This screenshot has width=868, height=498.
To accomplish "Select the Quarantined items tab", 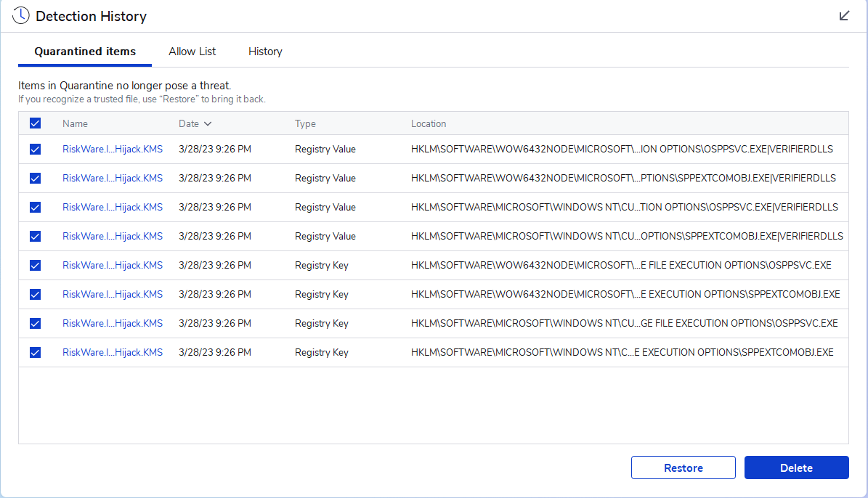I will pyautogui.click(x=85, y=52).
